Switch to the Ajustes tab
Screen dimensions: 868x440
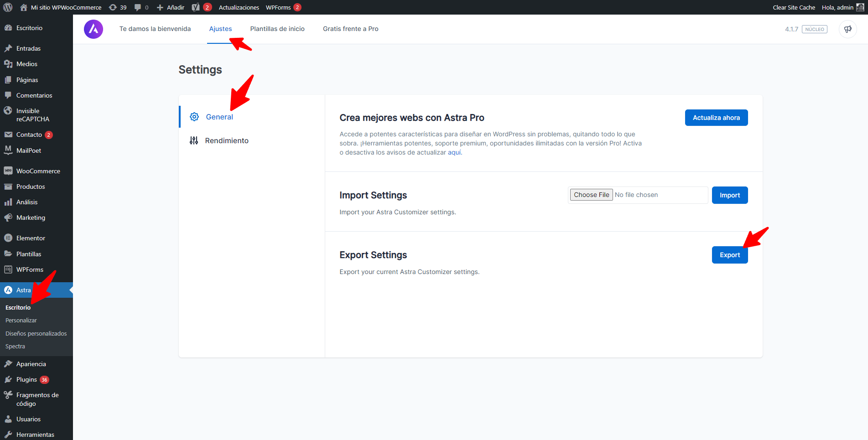click(x=220, y=29)
